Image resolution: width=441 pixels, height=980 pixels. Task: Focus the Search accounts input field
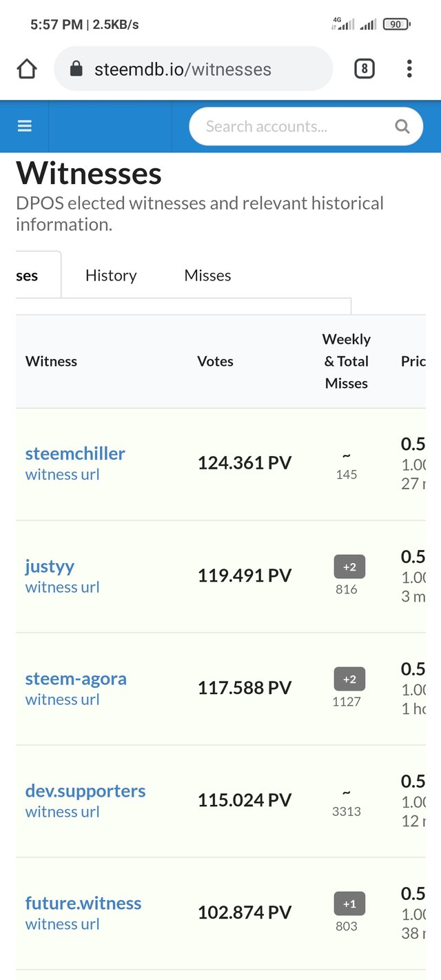(x=289, y=126)
